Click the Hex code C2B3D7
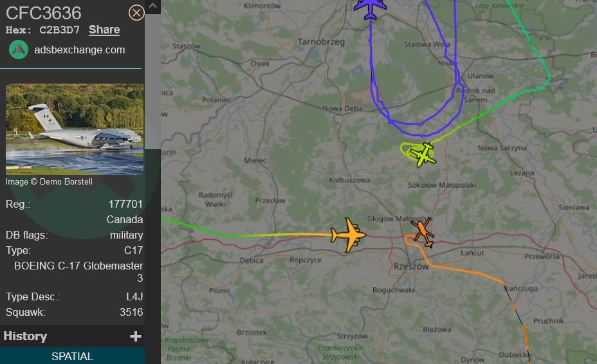The height and width of the screenshot is (364, 597). pos(59,30)
